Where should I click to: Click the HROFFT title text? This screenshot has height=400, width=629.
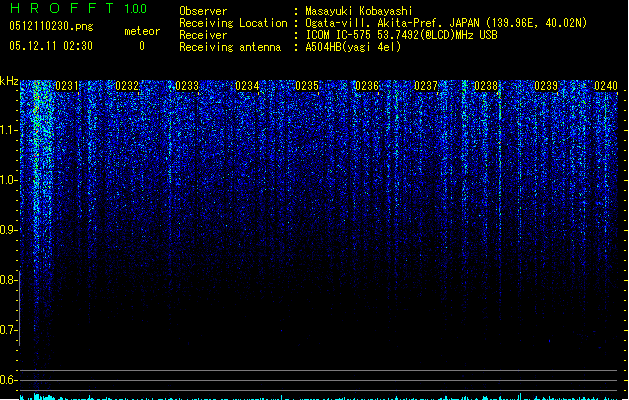(x=62, y=8)
